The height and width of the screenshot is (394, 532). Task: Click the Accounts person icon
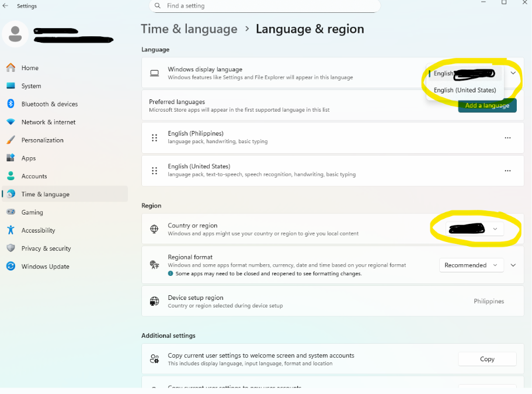11,175
